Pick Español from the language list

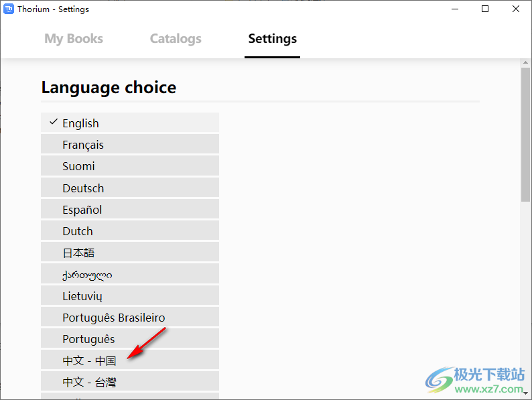click(130, 208)
